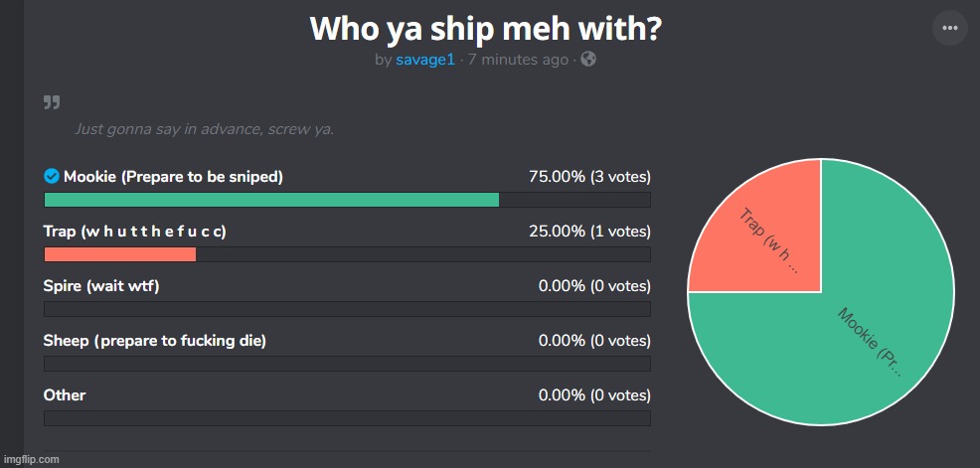Select the Spire (wait wtf) option
This screenshot has width=980, height=468.
coord(101,286)
